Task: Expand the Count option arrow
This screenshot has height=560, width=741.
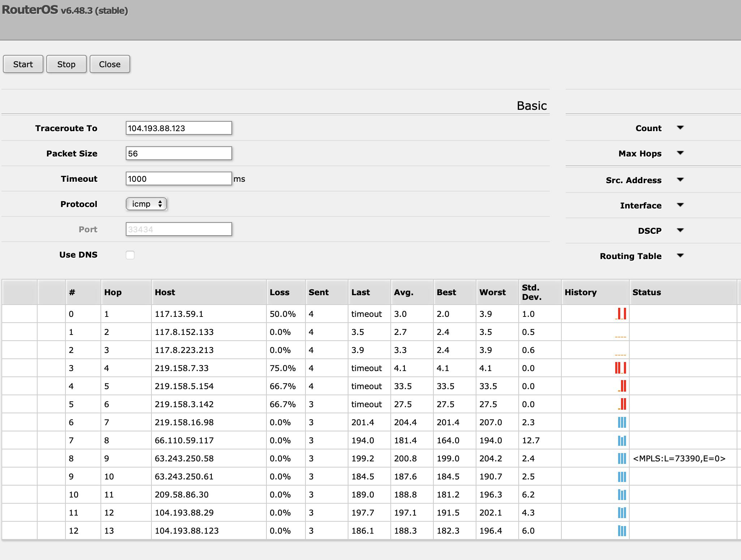Action: pos(680,128)
